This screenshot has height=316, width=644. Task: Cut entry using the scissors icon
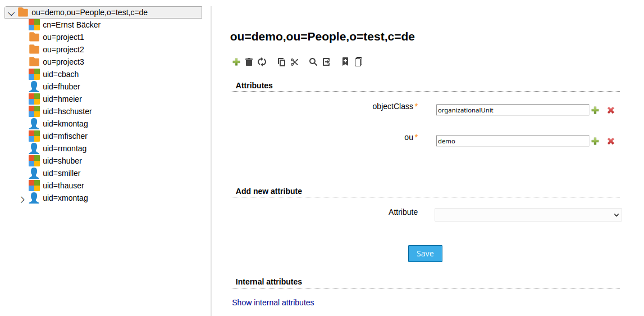click(x=295, y=62)
